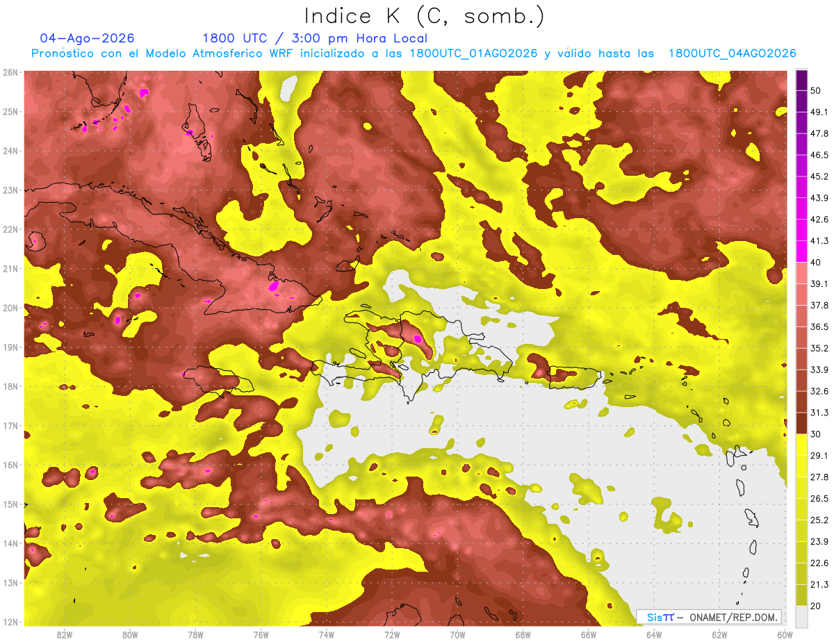The image size is (834, 644).
Task: Click the '21.3' color scale value
Action: point(819,584)
